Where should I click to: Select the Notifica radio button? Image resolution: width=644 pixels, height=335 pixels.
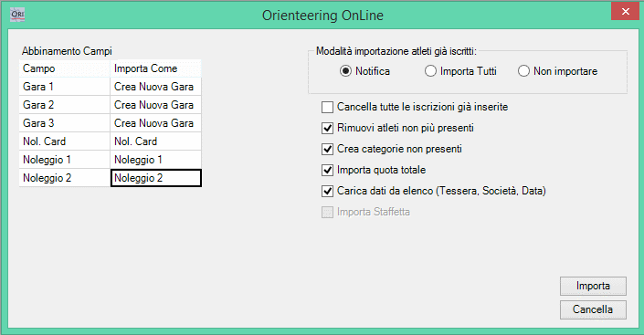coord(345,71)
